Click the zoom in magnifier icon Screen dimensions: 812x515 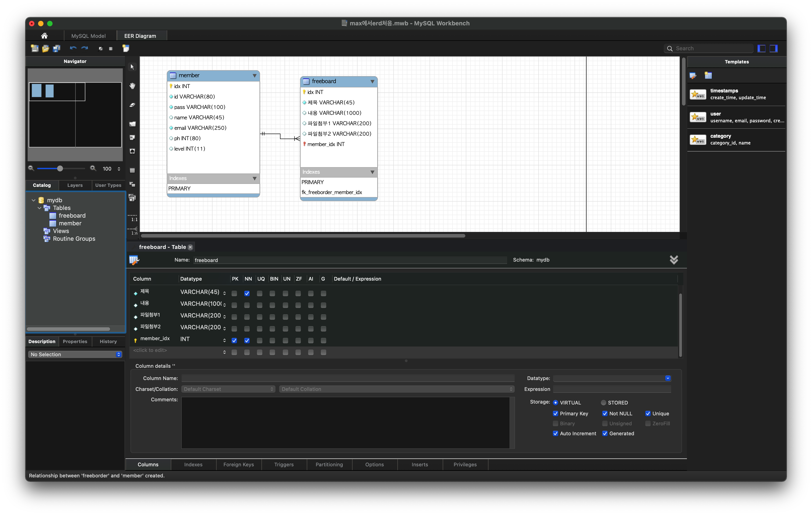[x=93, y=168]
